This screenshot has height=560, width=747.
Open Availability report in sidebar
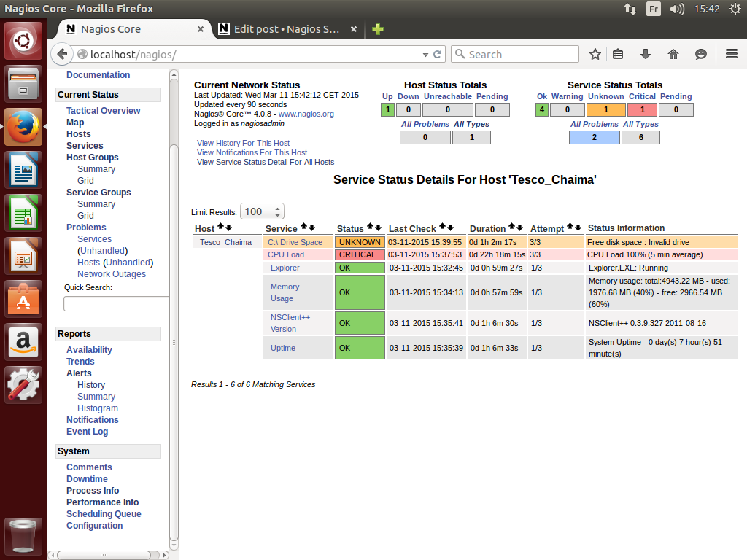[89, 350]
